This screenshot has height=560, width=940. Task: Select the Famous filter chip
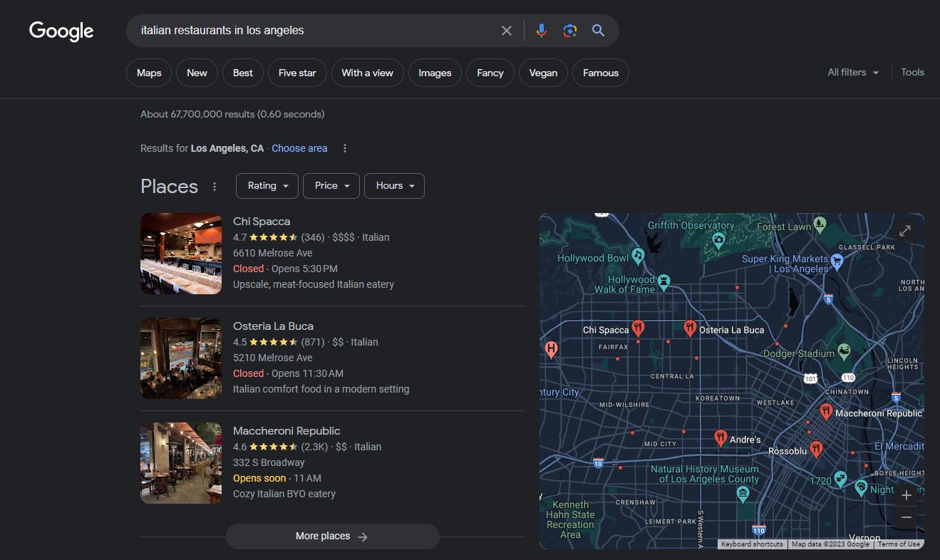pyautogui.click(x=601, y=73)
